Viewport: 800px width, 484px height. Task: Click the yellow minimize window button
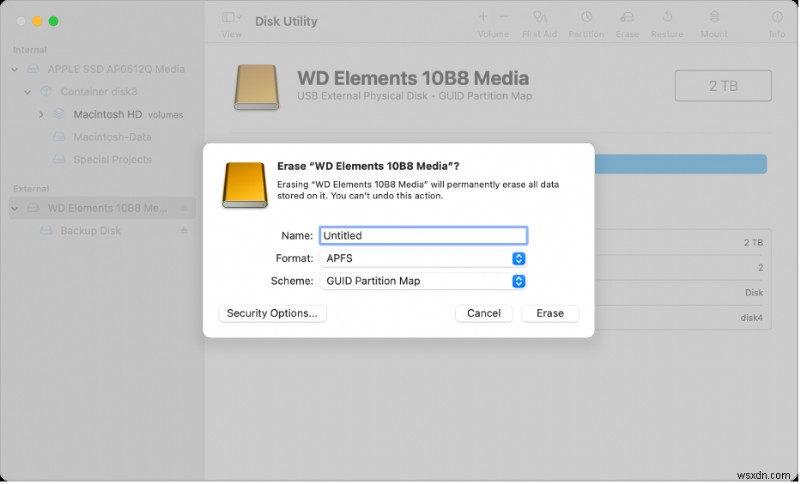(37, 21)
